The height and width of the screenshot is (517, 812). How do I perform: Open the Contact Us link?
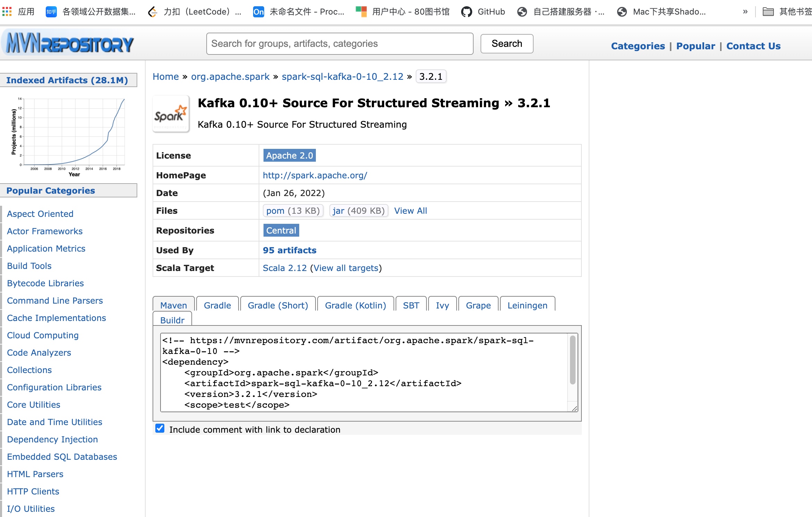pyautogui.click(x=753, y=46)
